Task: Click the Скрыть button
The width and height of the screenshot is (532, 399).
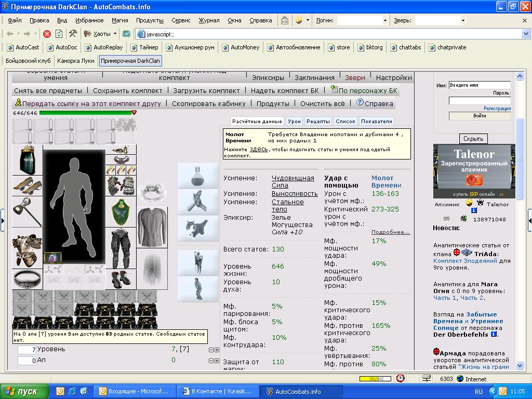Action: (x=473, y=138)
